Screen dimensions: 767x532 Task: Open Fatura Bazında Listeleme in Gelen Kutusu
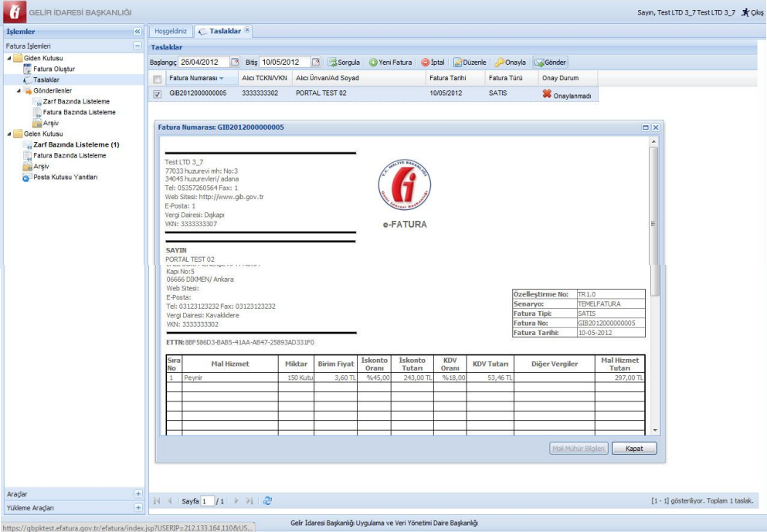click(70, 155)
